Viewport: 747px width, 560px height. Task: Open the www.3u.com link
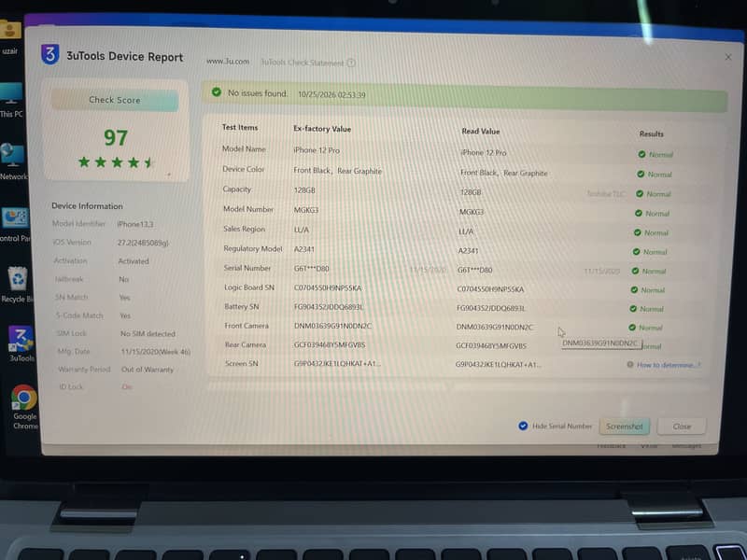(x=228, y=62)
